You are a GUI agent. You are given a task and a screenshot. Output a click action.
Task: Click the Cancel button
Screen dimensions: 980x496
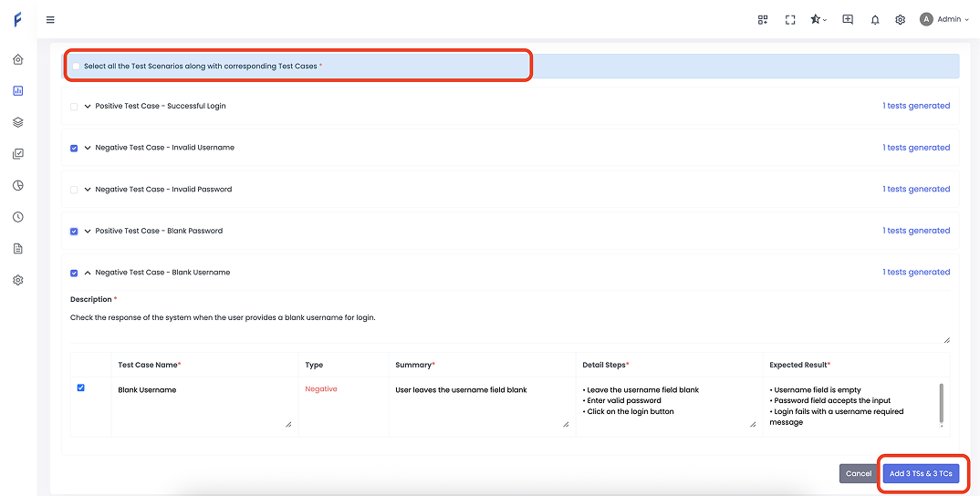[858, 474]
